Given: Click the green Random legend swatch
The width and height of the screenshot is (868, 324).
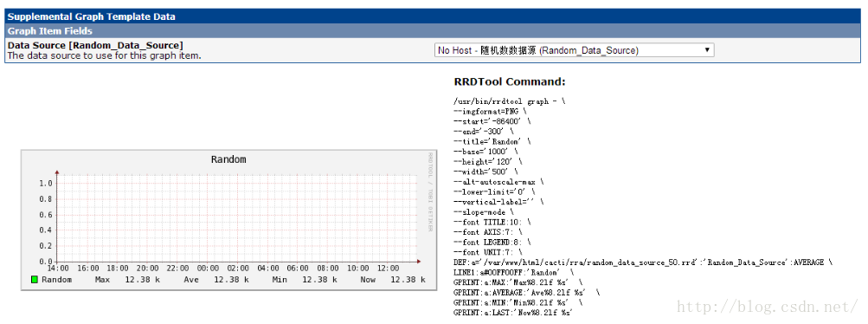Looking at the screenshot, I should click(35, 280).
